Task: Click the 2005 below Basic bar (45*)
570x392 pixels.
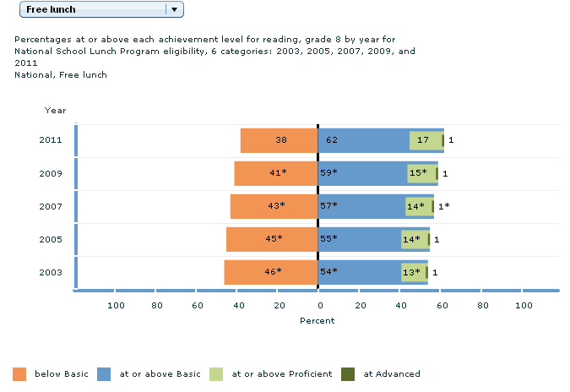Action: (272, 239)
